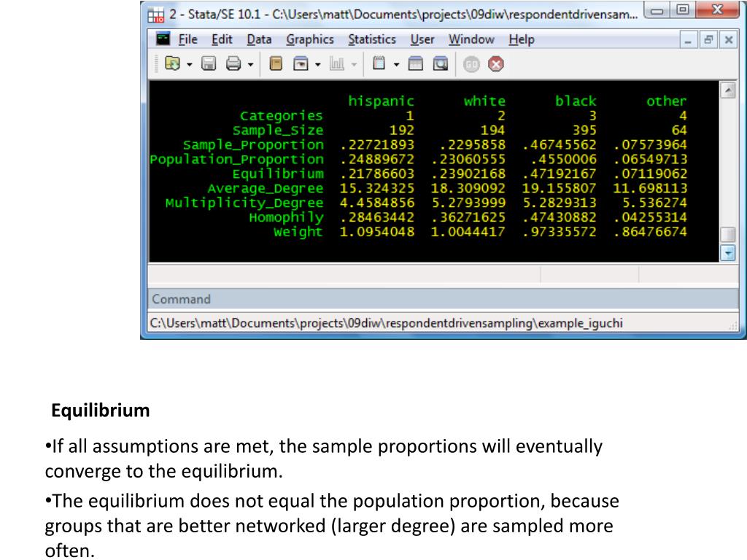
Task: Open the Edit menu
Action: click(x=222, y=39)
